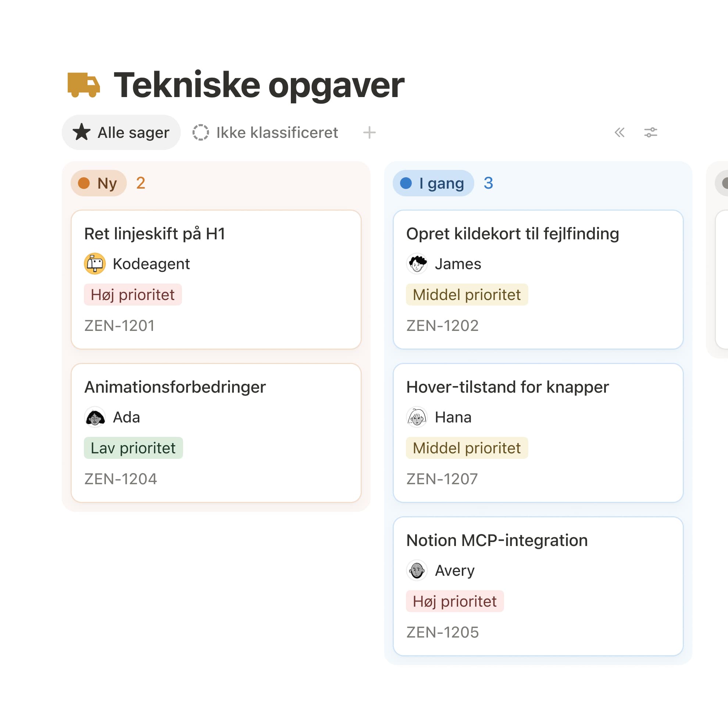
Task: Click Hana avatar on Hover-tilstand card
Action: point(417,417)
